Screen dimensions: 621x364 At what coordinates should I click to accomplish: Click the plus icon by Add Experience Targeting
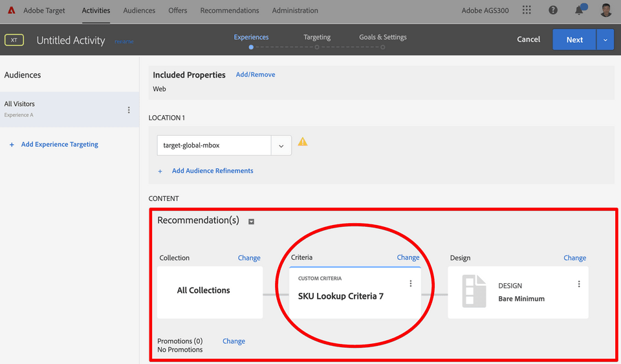12,145
